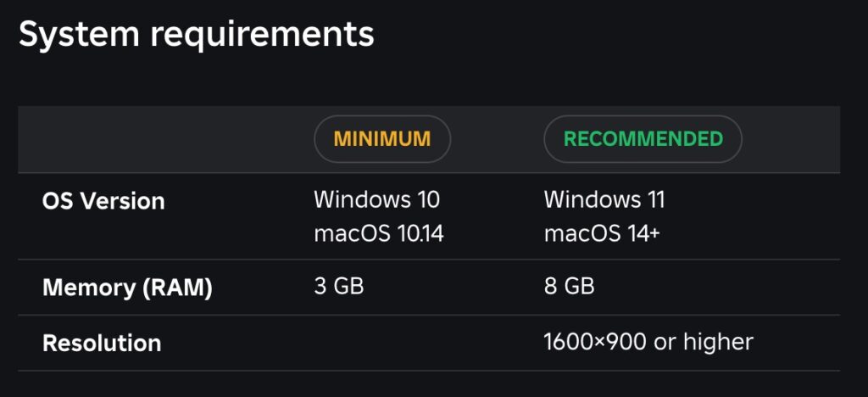Click the System requirements heading
Image resolution: width=868 pixels, height=397 pixels.
pos(197,35)
